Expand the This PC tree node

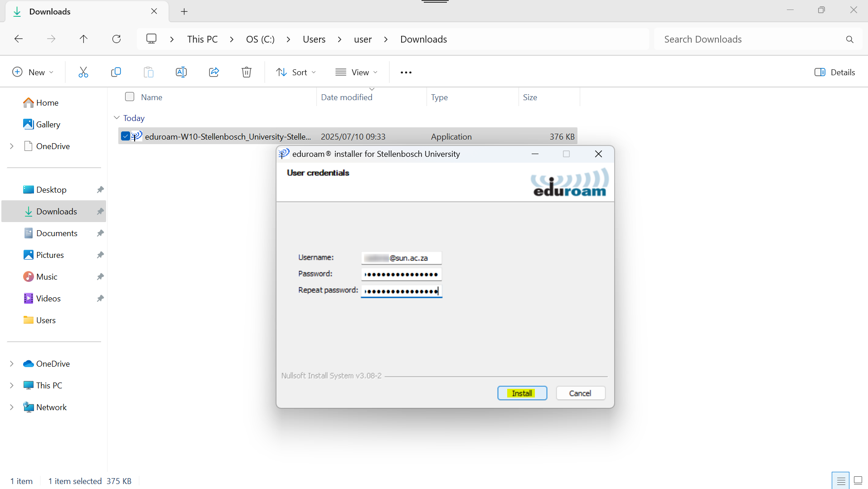point(12,385)
